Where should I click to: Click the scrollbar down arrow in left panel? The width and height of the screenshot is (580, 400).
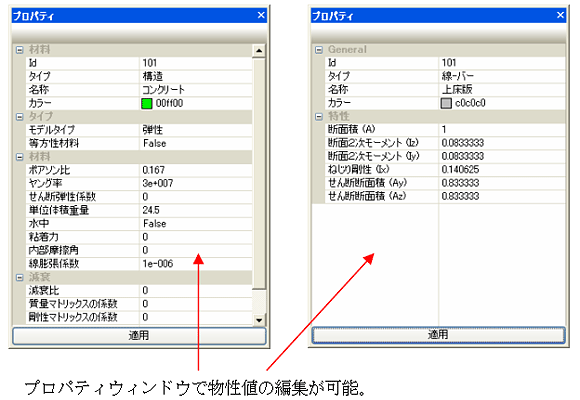tap(259, 320)
